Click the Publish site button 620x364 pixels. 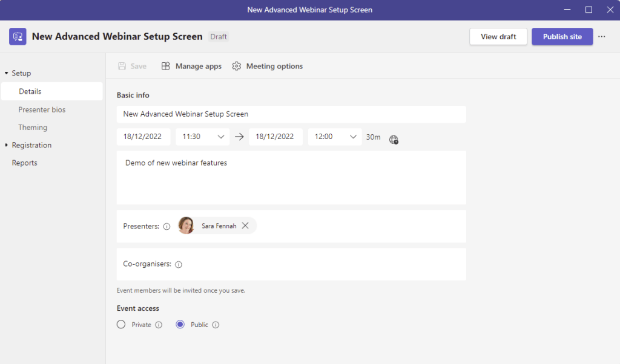click(562, 36)
